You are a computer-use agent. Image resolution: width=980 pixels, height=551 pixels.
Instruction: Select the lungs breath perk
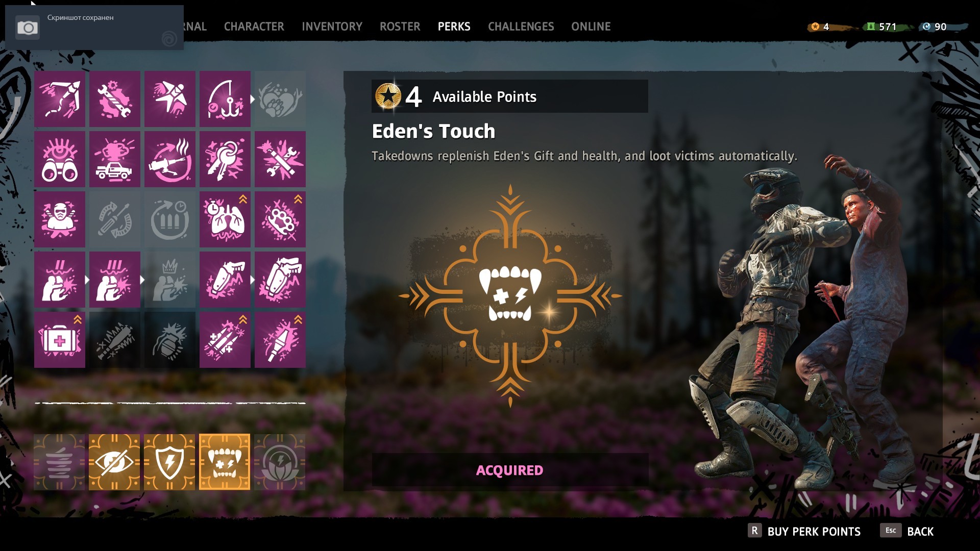point(225,219)
